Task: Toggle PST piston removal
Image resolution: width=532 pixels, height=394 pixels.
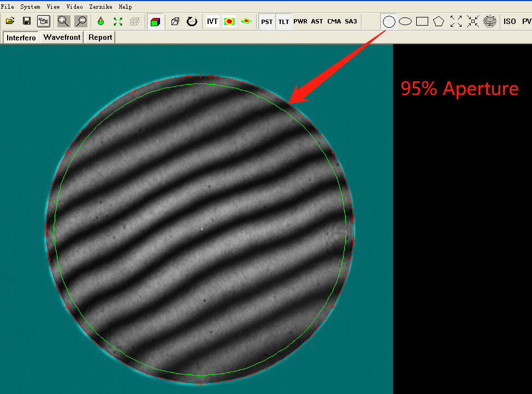Action: (267, 22)
